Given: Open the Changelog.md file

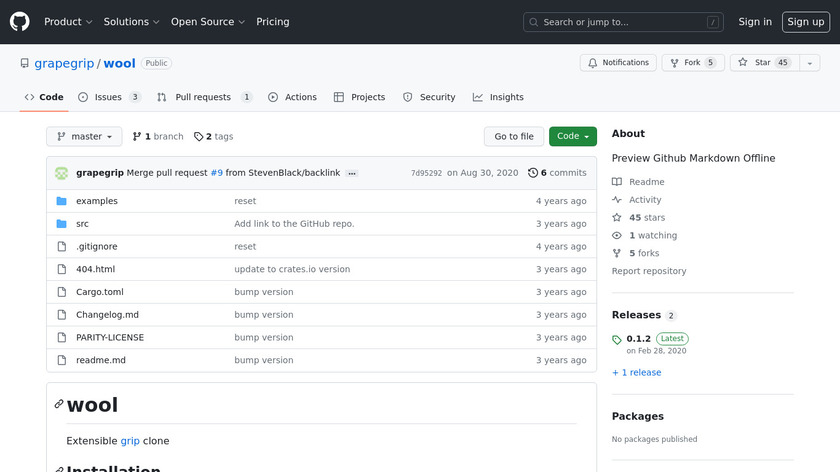Looking at the screenshot, I should click(107, 315).
